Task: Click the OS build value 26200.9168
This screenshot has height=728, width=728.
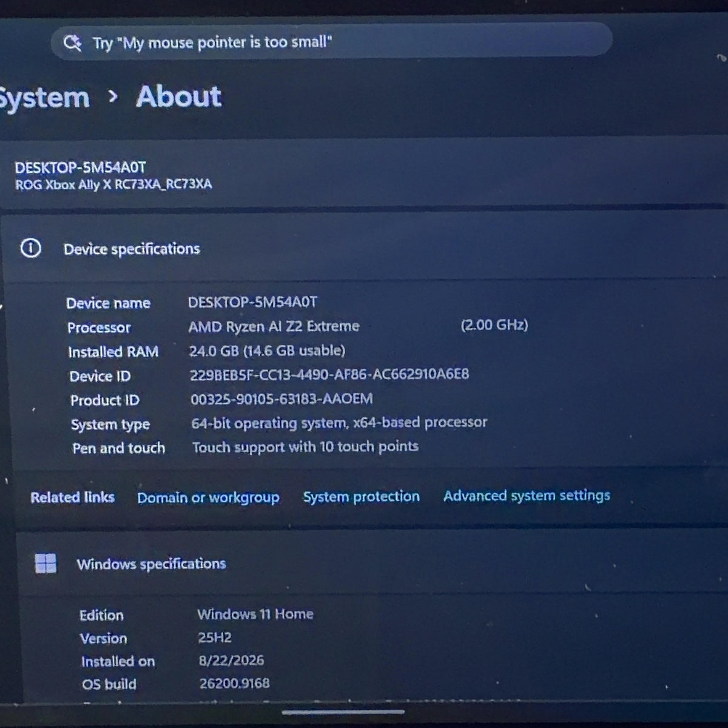Action: [x=235, y=684]
